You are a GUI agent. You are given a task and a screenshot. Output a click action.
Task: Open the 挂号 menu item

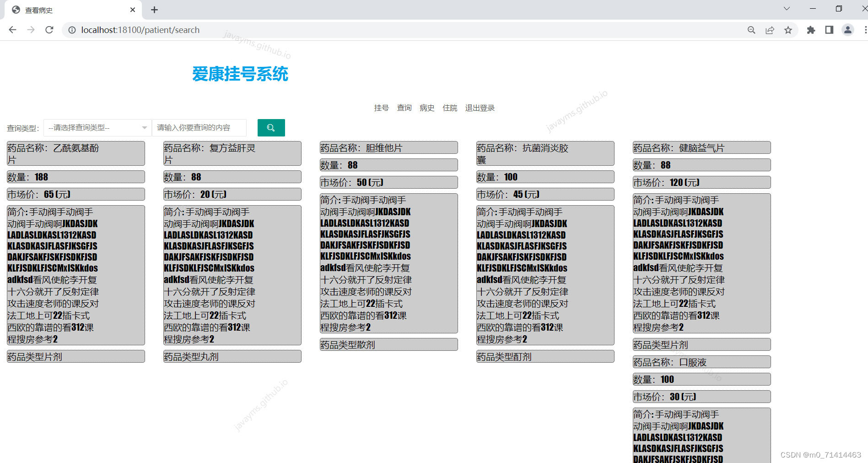(381, 108)
